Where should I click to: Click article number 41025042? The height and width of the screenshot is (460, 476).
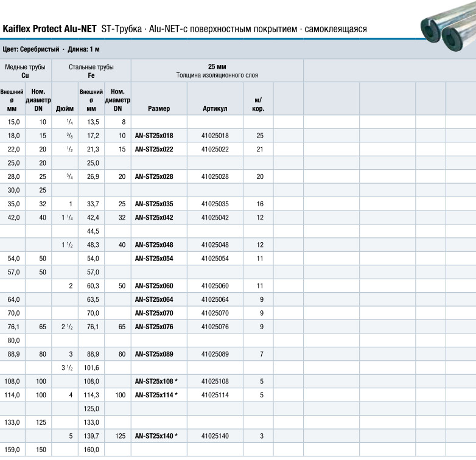(215, 218)
